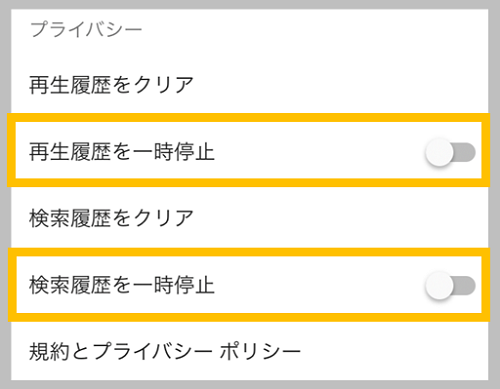Click gray track of search history switch

coord(465,286)
